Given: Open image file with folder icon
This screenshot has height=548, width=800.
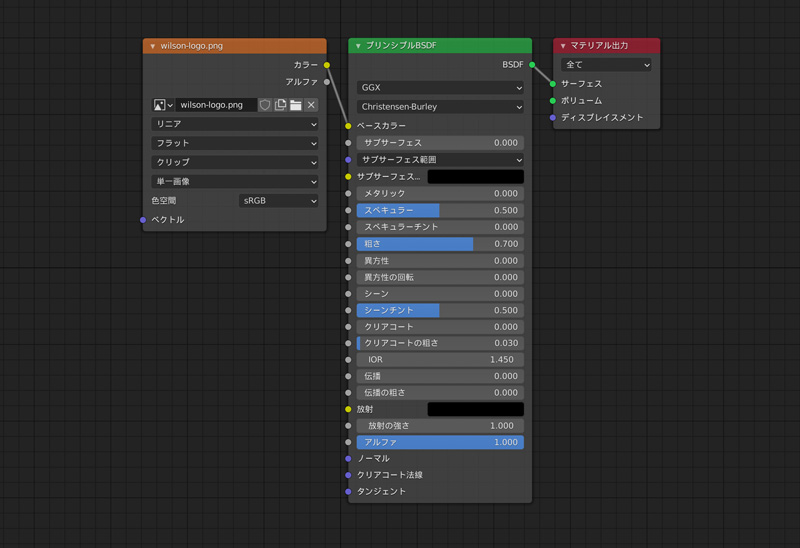Looking at the screenshot, I should [x=296, y=105].
